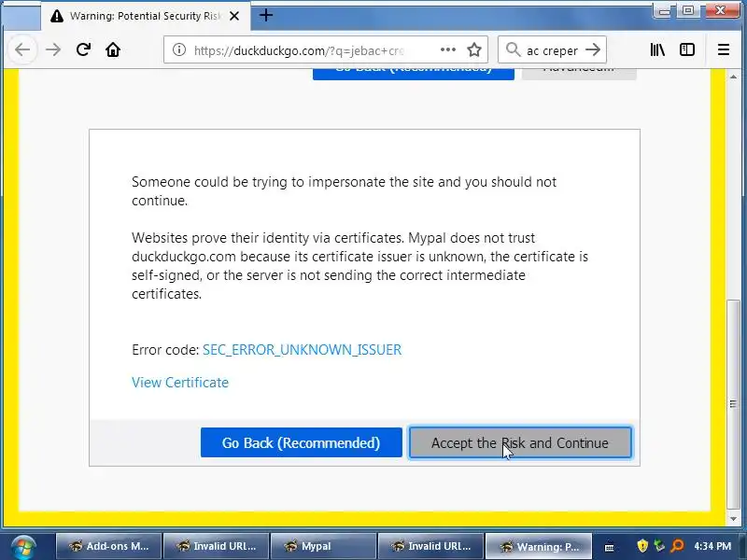This screenshot has height=560, width=747.
Task: Click the Forward navigation arrow
Action: (53, 49)
